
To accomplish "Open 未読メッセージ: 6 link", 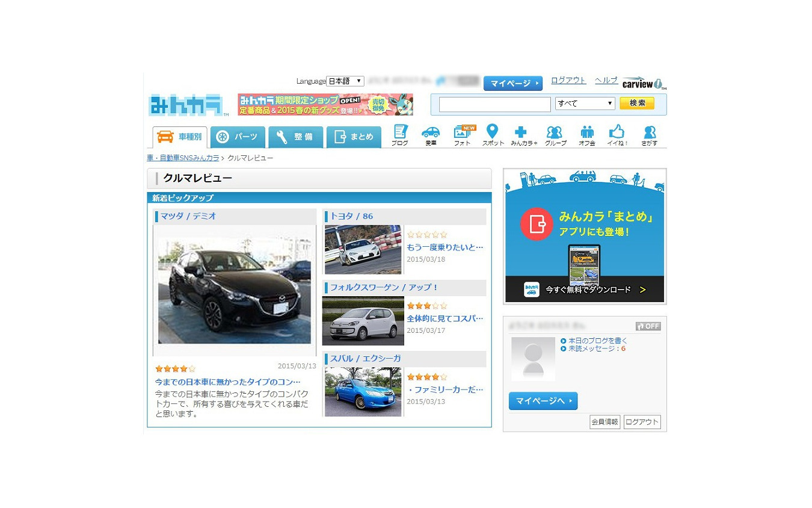I will [x=597, y=348].
